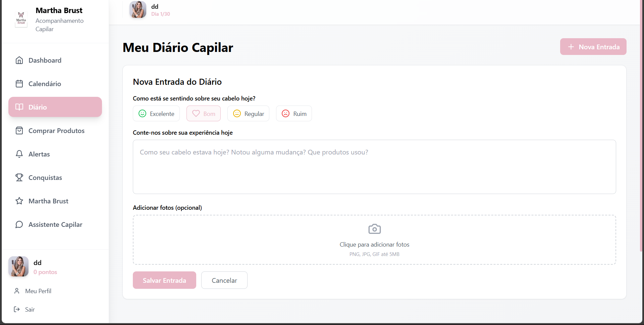Click the shopping bag icon
Image resolution: width=644 pixels, height=325 pixels.
[x=19, y=131]
